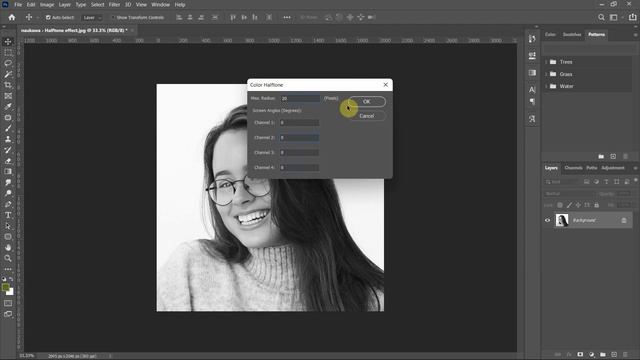This screenshot has width=640, height=360.
Task: Select the Gradient tool
Action: coord(8,171)
